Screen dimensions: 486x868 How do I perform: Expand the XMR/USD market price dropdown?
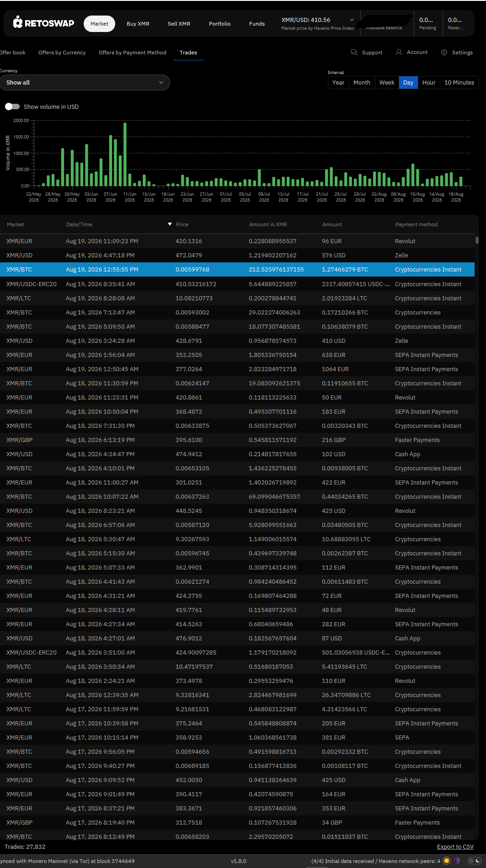tap(352, 20)
